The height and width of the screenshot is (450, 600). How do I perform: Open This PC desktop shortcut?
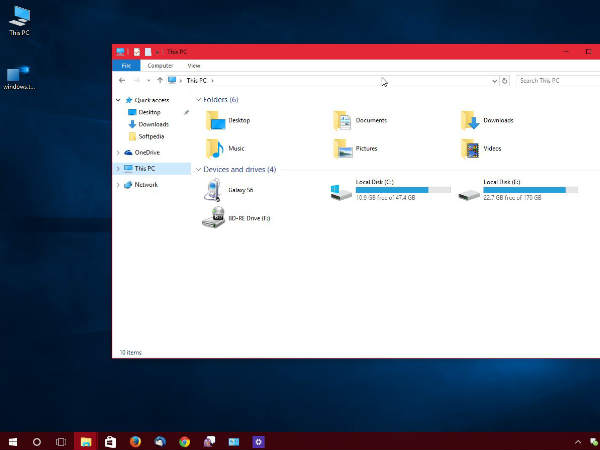19,18
